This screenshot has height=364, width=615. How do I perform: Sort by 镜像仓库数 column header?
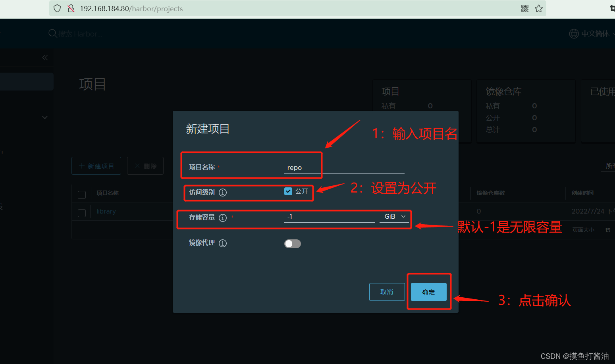click(x=491, y=193)
